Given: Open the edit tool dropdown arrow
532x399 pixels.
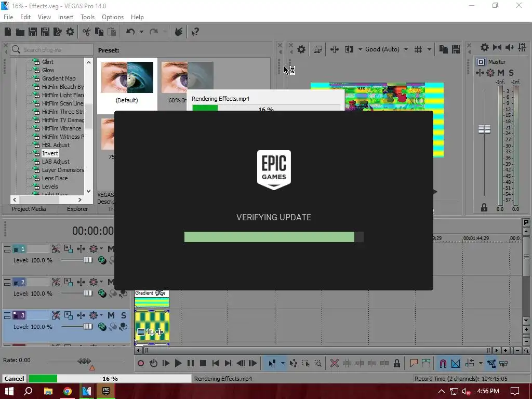Looking at the screenshot, I should 283,363.
